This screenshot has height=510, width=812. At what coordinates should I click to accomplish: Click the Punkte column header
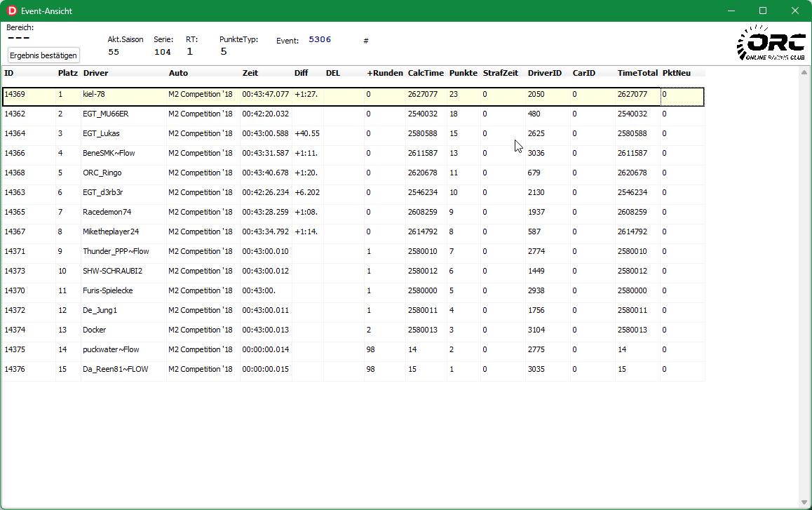pyautogui.click(x=463, y=73)
